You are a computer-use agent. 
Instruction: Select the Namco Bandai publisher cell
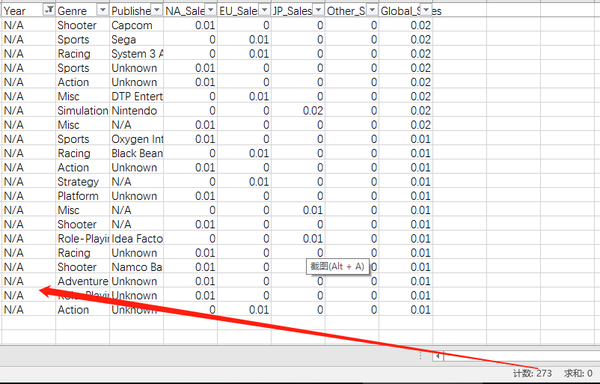[x=137, y=267]
